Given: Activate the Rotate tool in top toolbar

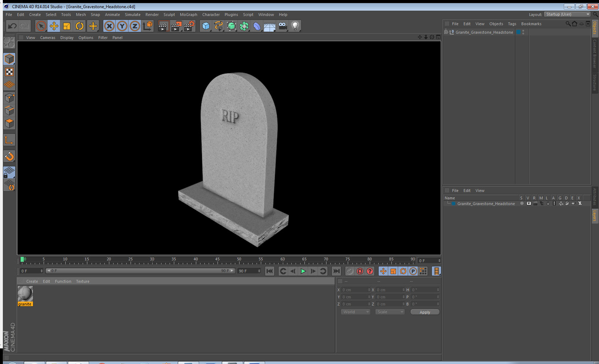Looking at the screenshot, I should click(79, 26).
